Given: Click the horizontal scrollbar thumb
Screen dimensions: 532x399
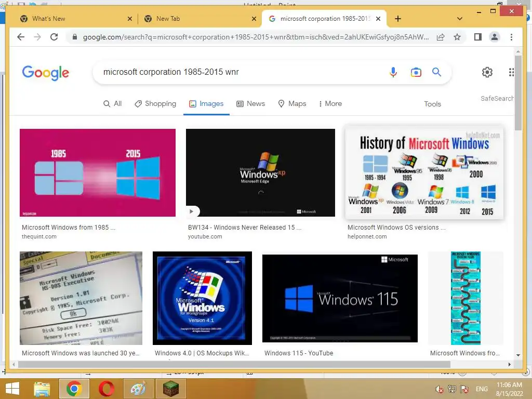Looking at the screenshot, I should pos(234,364).
